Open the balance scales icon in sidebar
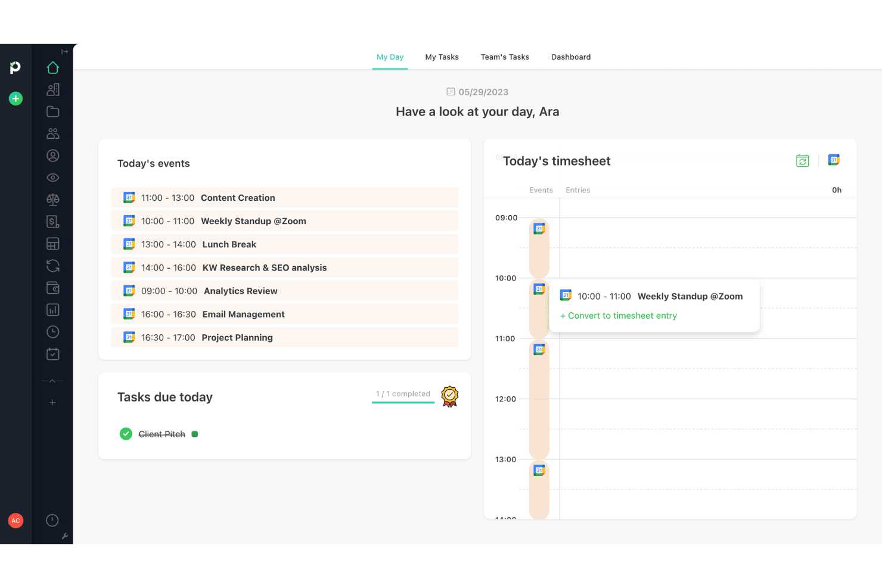This screenshot has width=882, height=588. pyautogui.click(x=53, y=200)
